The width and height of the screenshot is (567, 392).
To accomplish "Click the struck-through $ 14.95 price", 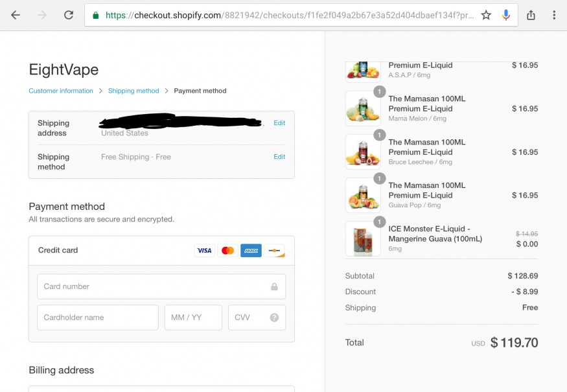I will click(x=527, y=234).
